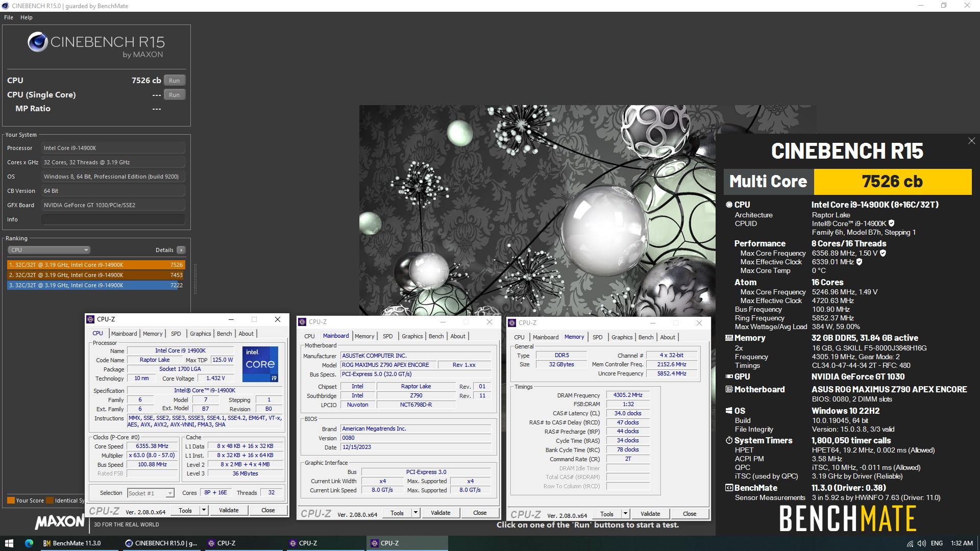Click the Identical System legend swatch
Screen dimensions: 980x551
coord(50,500)
